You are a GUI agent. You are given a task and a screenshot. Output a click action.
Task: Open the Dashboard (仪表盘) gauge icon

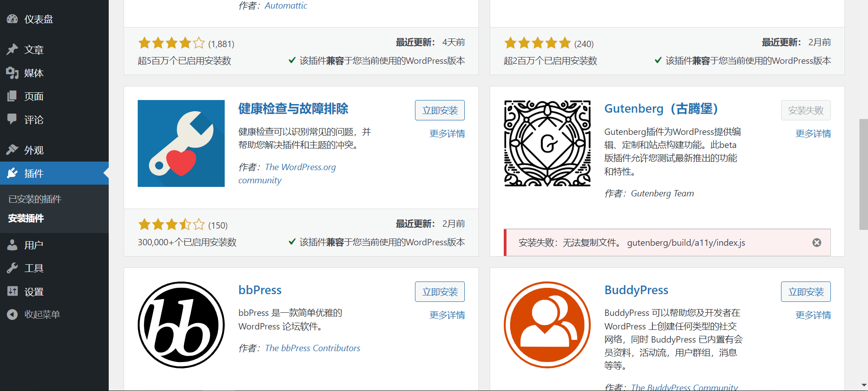(12, 19)
